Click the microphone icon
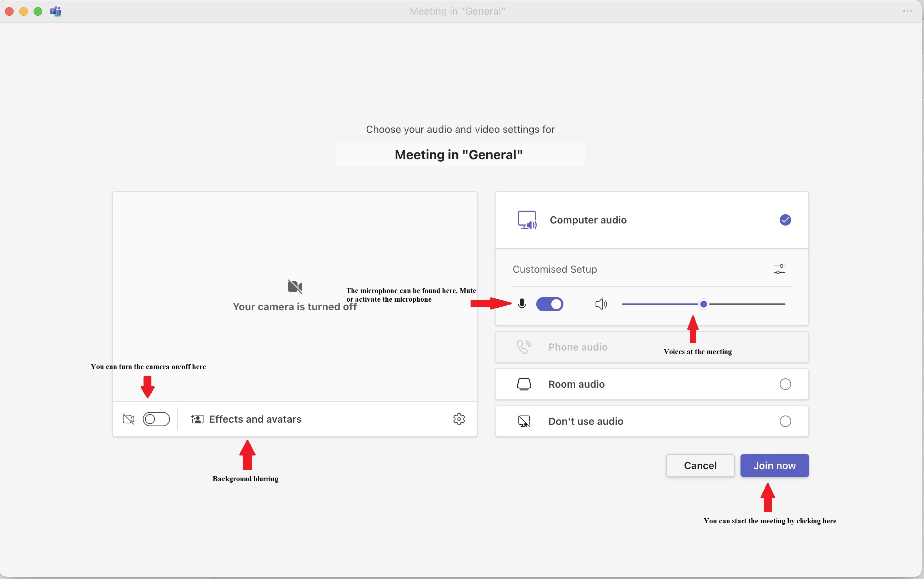 [x=522, y=304]
